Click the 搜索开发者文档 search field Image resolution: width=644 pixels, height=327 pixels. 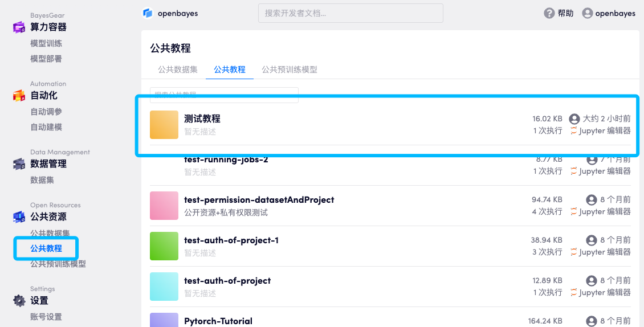(350, 13)
